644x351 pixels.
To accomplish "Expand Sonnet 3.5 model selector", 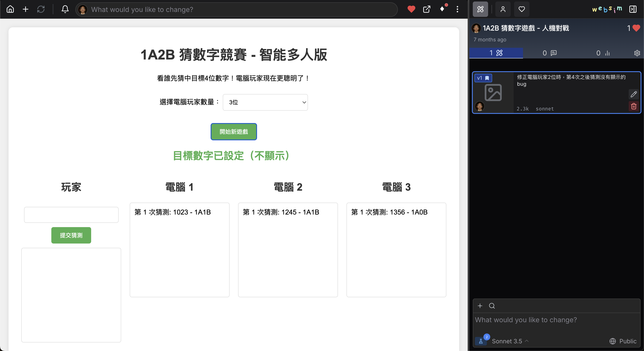I will 510,341.
